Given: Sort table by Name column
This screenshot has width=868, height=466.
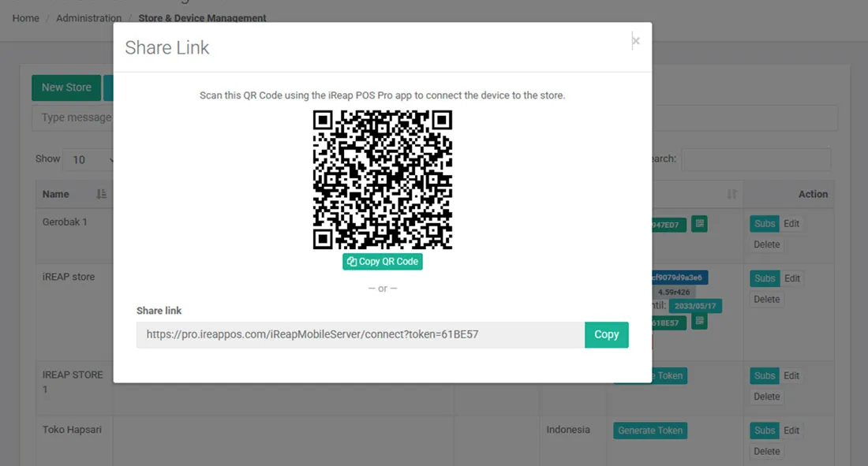Looking at the screenshot, I should [x=74, y=194].
